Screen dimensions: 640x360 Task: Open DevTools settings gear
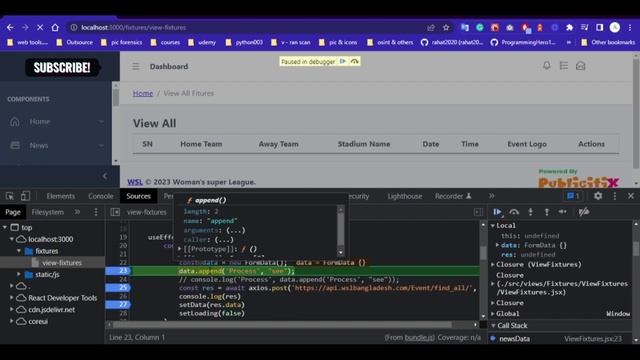(598, 196)
